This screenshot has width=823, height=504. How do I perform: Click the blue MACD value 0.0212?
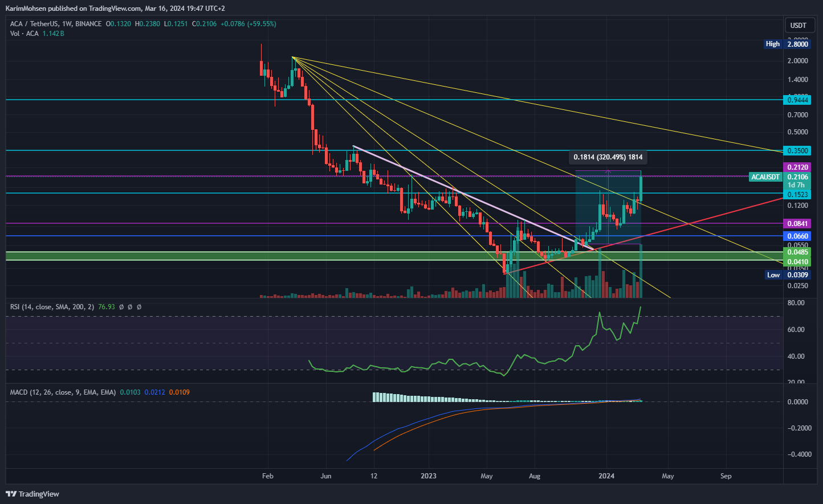(154, 392)
